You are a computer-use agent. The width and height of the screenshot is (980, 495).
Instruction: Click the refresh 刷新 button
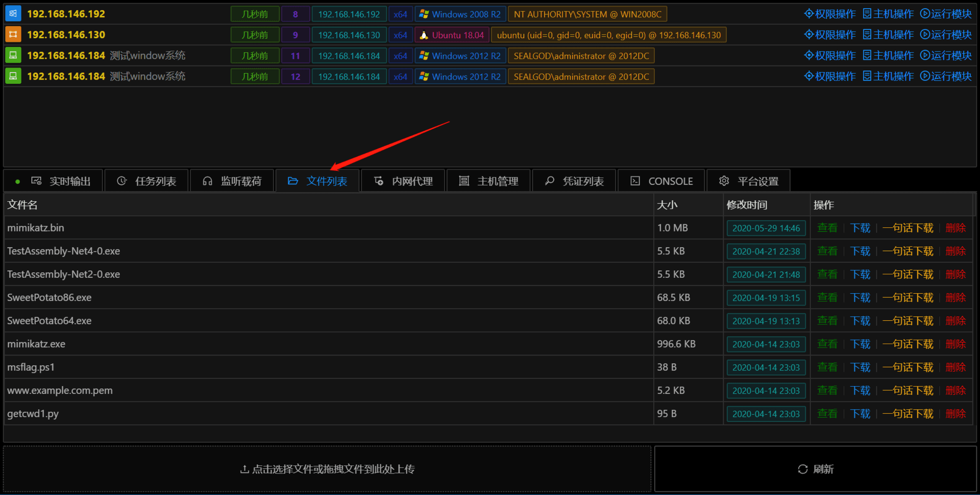pos(815,469)
